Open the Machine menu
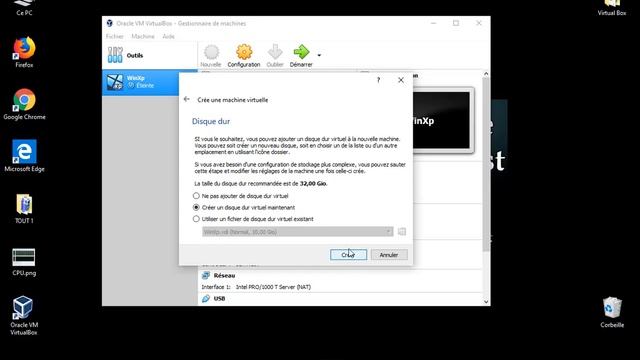The width and height of the screenshot is (640, 360). pos(143,36)
